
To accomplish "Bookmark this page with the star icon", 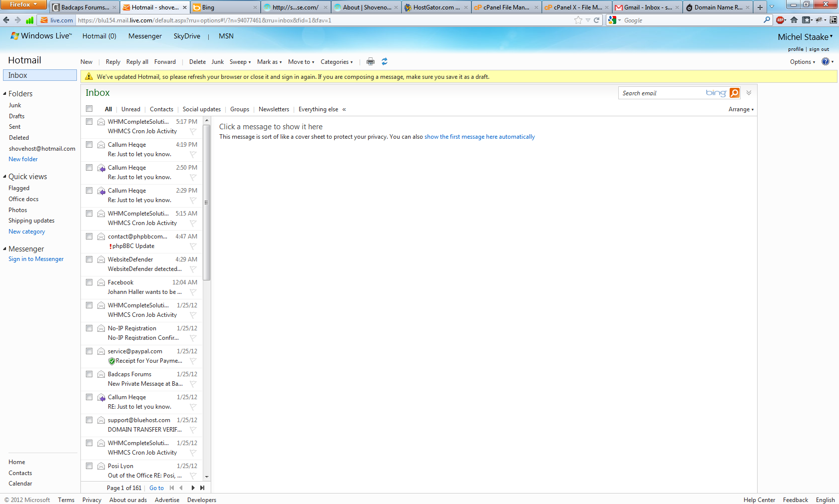I will tap(578, 20).
